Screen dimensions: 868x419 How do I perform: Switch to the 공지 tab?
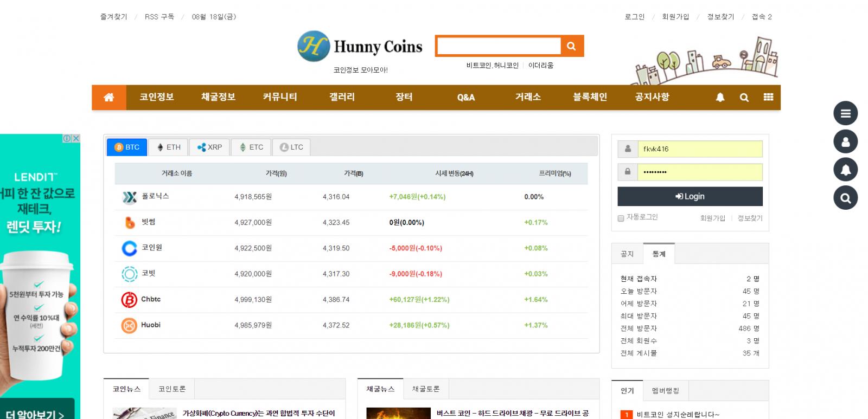(627, 254)
